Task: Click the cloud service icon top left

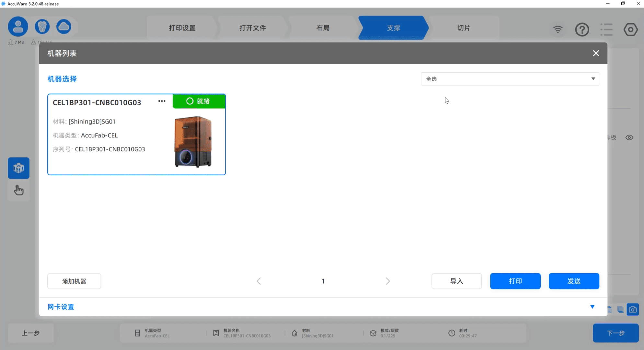Action: click(x=63, y=26)
